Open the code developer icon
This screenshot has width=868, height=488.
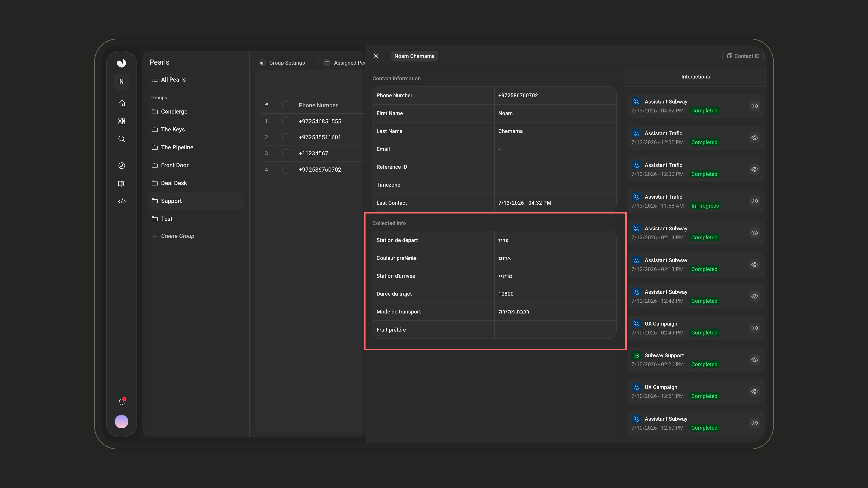(x=122, y=201)
